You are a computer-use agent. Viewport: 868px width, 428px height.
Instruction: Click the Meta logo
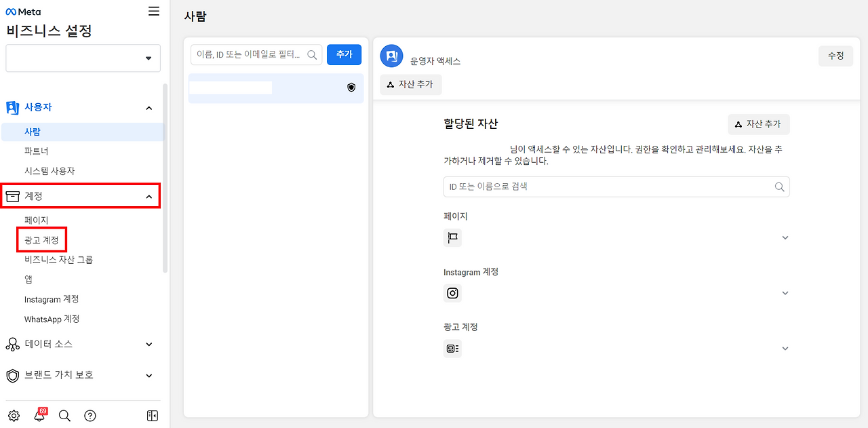tap(22, 11)
